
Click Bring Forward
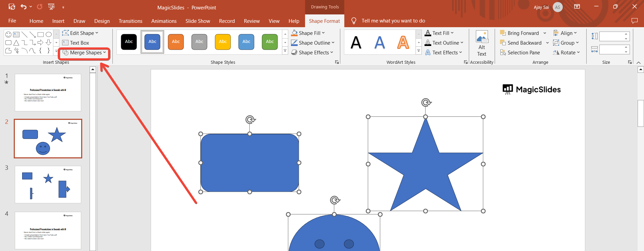click(x=519, y=33)
